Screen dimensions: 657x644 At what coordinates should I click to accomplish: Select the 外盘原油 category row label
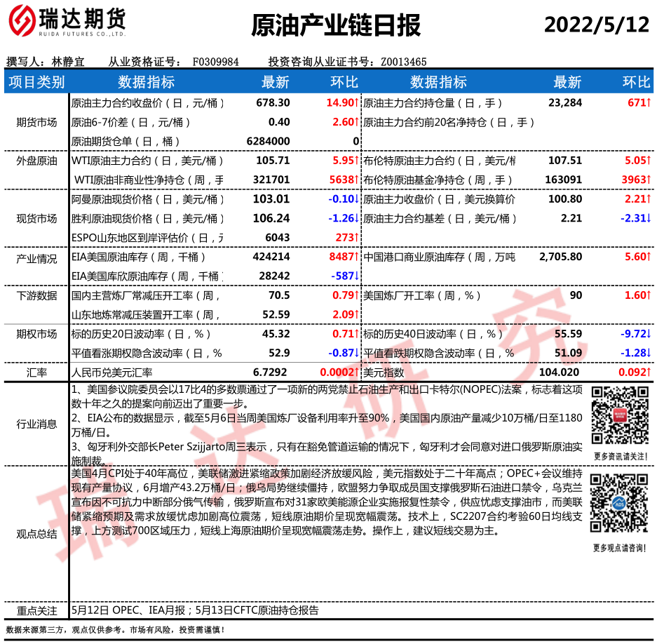click(36, 161)
